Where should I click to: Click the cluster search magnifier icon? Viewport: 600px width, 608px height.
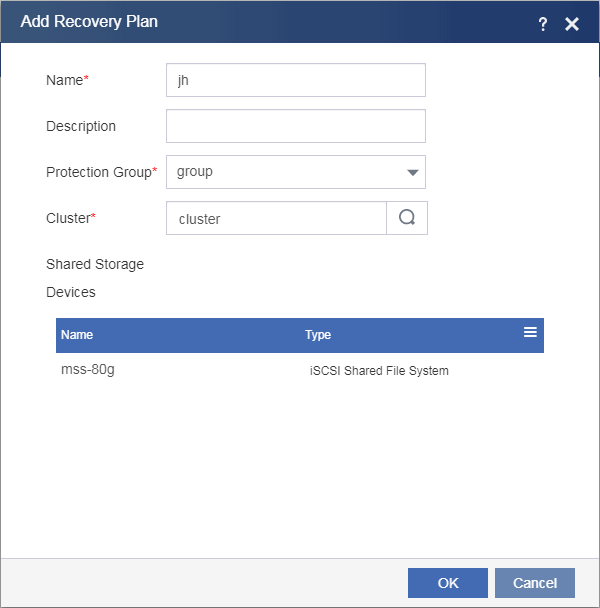(407, 218)
